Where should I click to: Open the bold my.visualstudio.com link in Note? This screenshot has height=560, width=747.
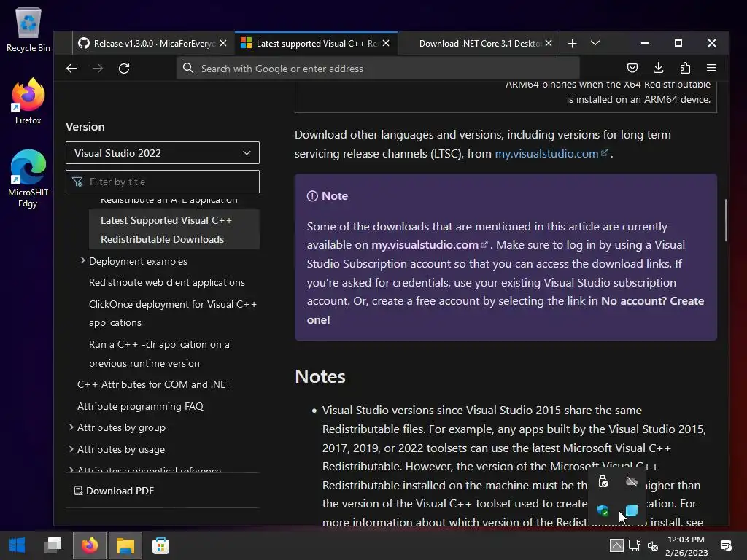pos(429,245)
